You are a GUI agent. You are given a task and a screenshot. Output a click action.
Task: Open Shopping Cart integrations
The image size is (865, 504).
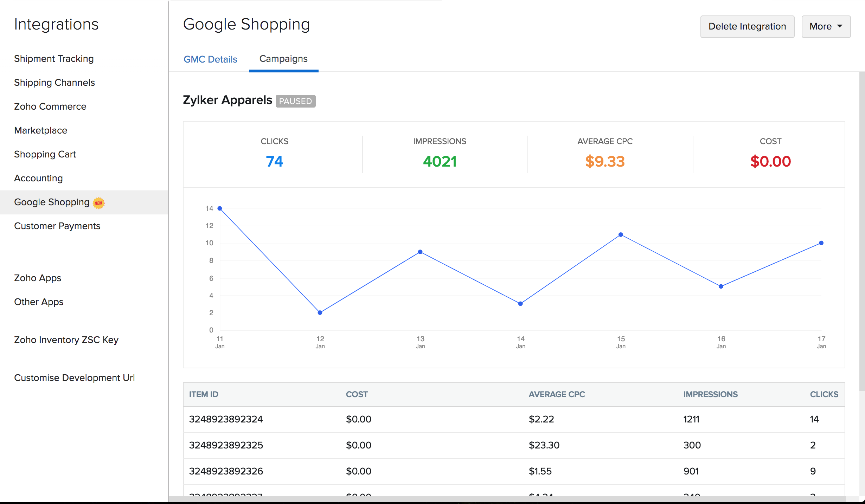tap(45, 154)
